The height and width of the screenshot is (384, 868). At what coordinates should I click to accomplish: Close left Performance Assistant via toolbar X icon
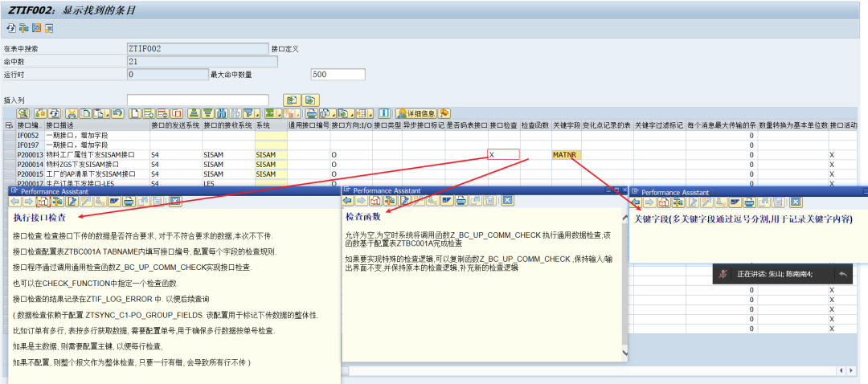tap(175, 202)
